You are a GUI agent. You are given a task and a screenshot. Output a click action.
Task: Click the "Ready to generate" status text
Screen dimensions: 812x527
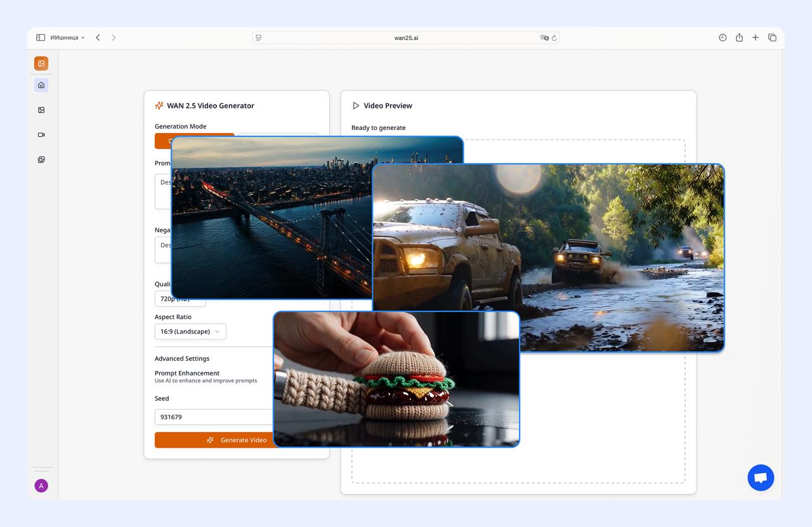click(379, 127)
